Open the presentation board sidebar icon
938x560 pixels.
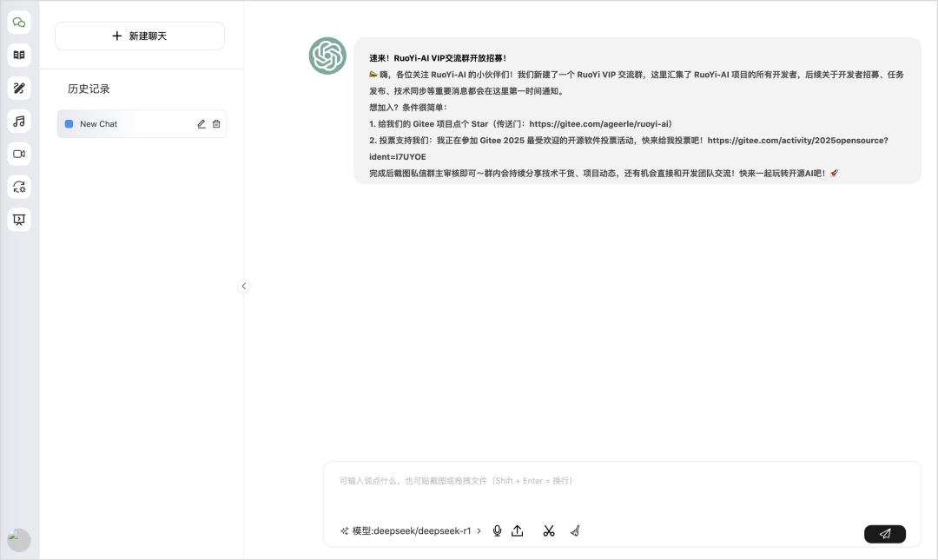[x=19, y=220]
